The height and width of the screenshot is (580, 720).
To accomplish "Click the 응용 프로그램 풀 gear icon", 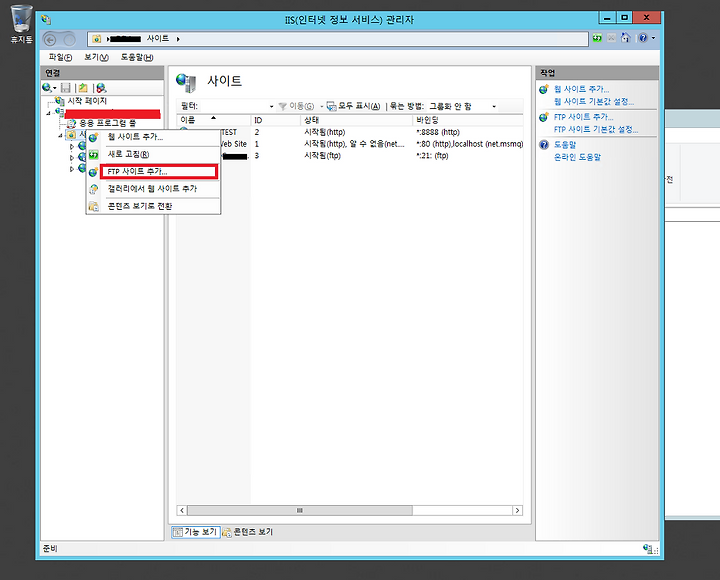I will tap(72, 123).
